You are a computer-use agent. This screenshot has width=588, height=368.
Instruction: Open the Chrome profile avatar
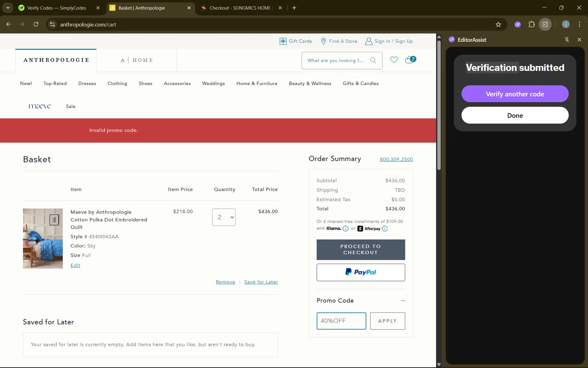[566, 24]
